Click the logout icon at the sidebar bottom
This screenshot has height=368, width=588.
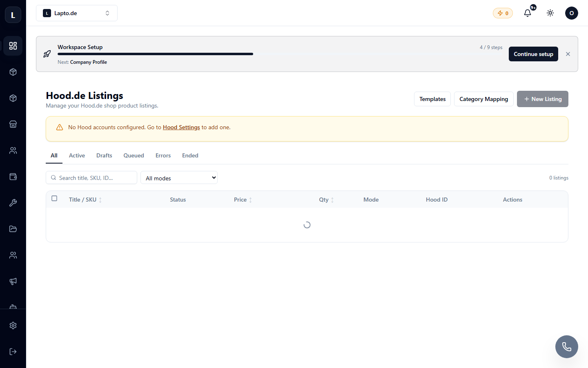point(13,352)
